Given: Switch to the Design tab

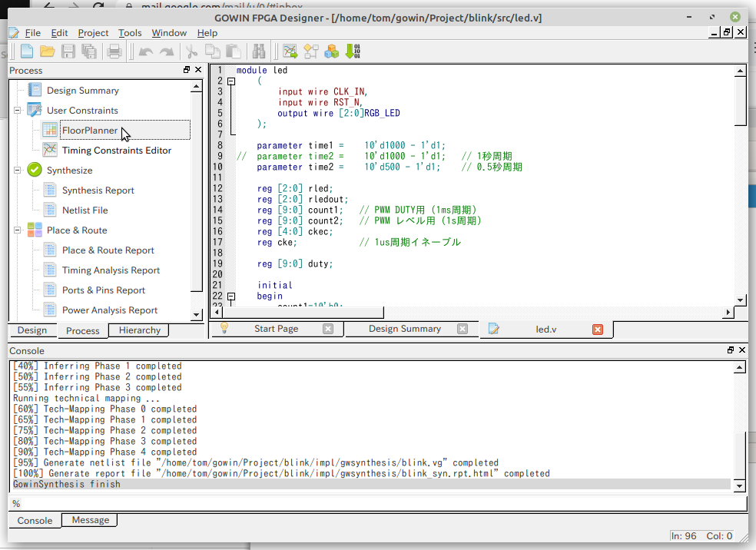Looking at the screenshot, I should (32, 330).
